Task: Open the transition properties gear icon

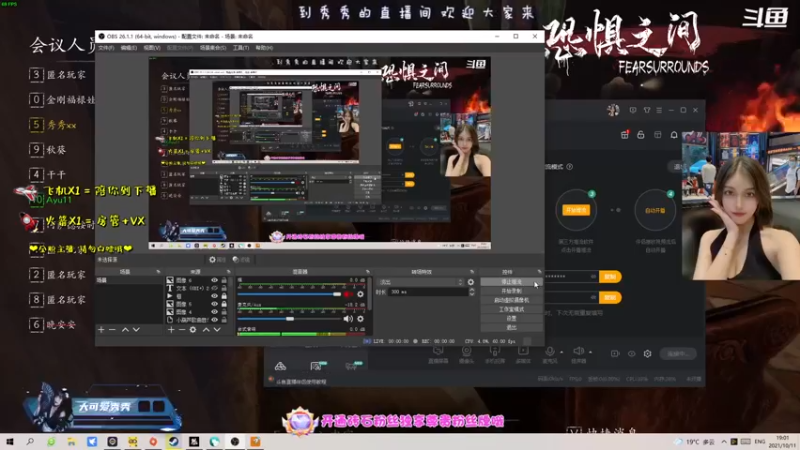Action: 470,282
